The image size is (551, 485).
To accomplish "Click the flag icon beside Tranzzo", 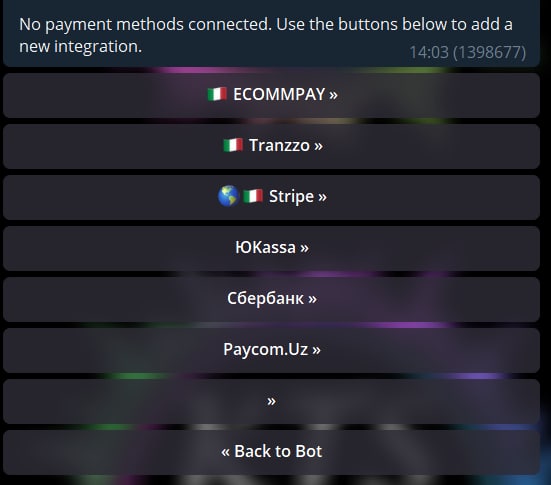I will [233, 145].
